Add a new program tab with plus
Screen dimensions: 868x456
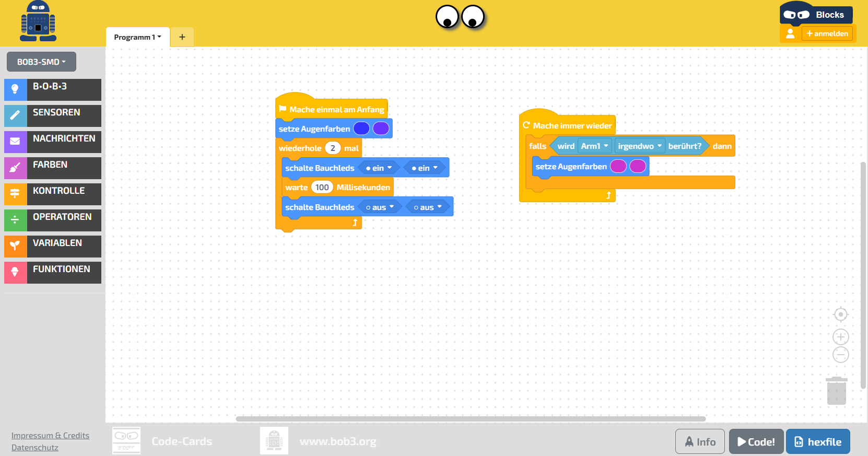tap(182, 37)
